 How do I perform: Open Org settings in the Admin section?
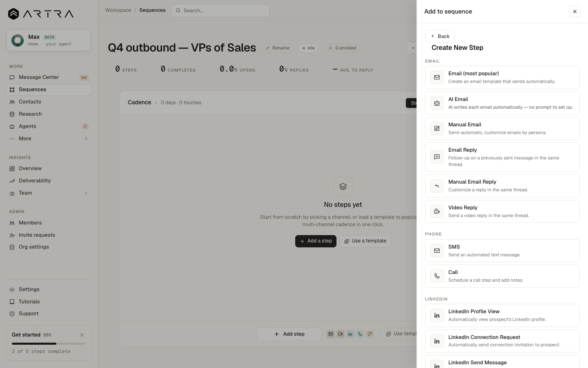[x=49, y=247]
